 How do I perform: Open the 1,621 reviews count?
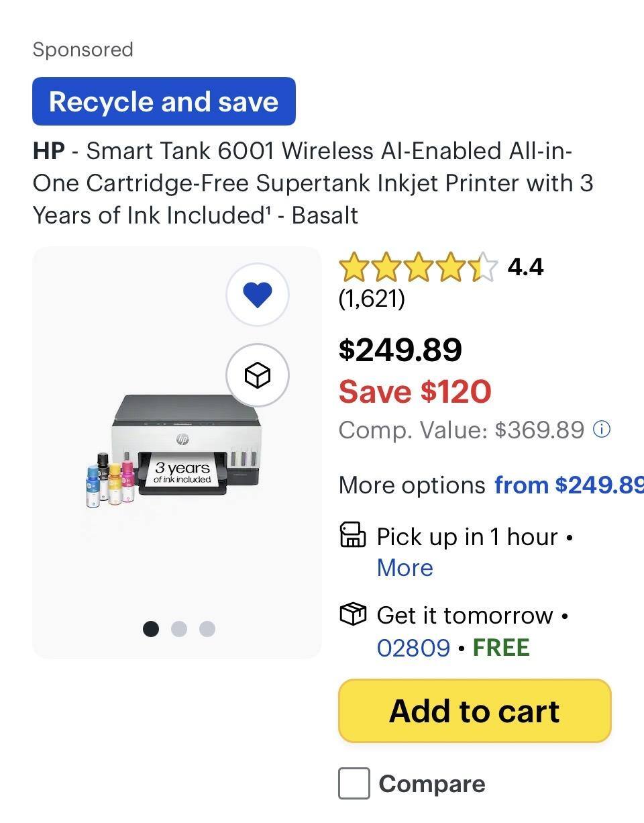pos(372,299)
